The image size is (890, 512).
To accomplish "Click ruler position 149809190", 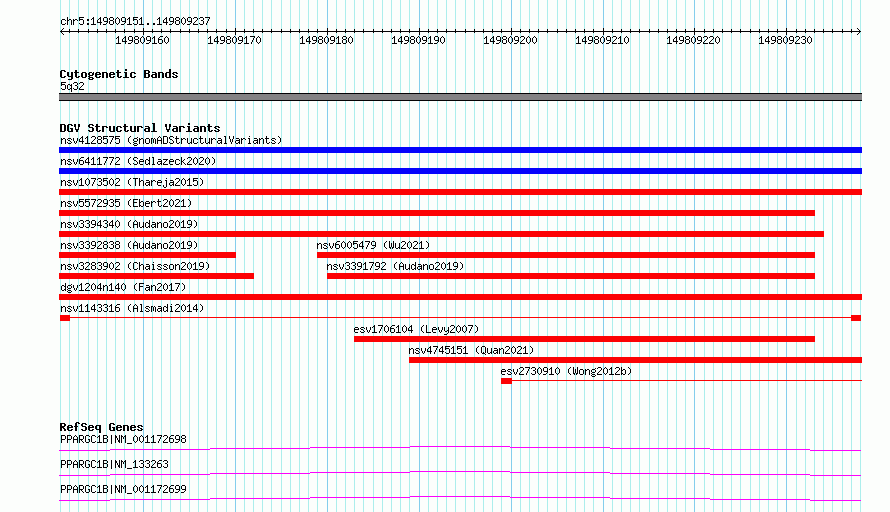I will 418,40.
